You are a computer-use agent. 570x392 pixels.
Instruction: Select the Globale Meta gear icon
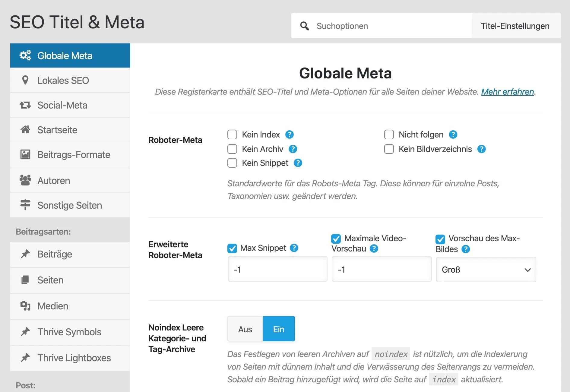click(25, 55)
